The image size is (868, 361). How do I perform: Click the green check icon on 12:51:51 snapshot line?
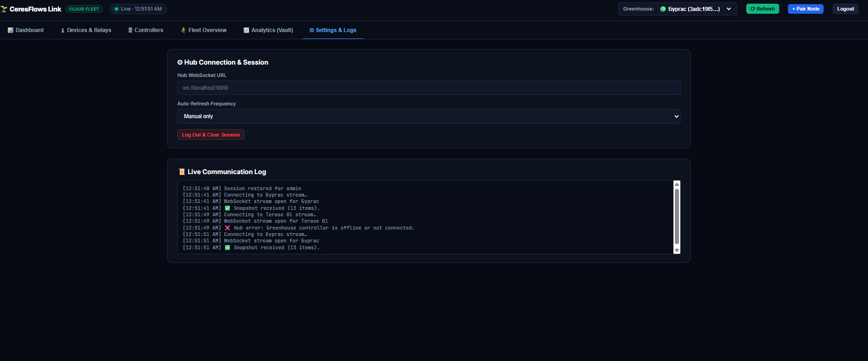(x=228, y=247)
